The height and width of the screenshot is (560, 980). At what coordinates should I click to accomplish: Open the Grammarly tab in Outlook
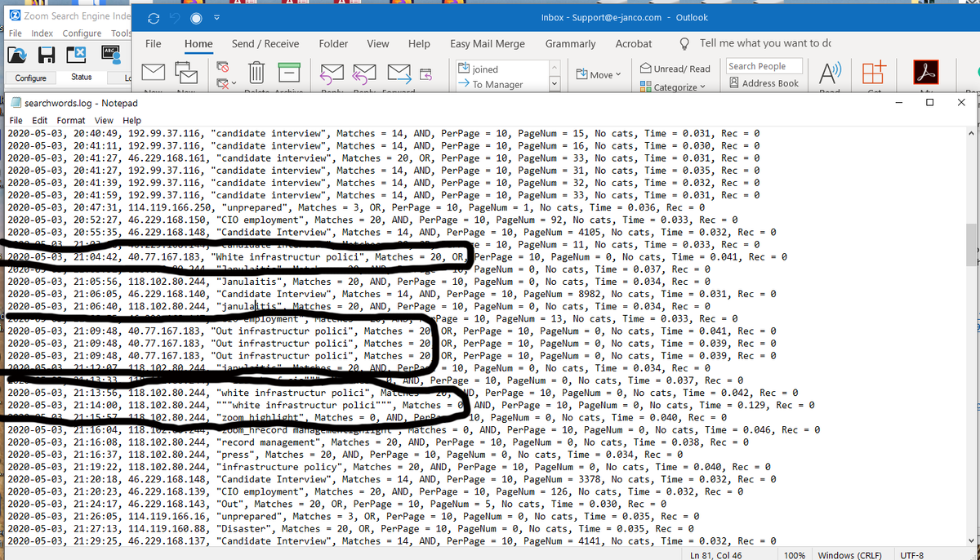coord(570,44)
